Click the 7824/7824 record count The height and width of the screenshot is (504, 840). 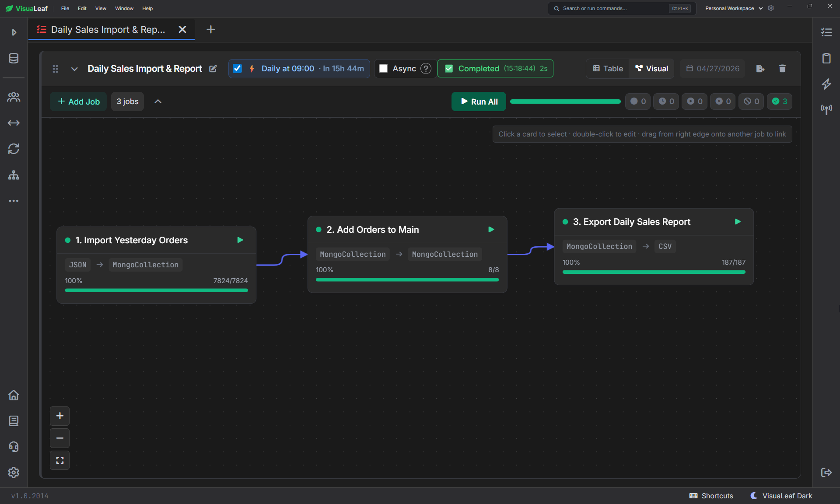(231, 281)
